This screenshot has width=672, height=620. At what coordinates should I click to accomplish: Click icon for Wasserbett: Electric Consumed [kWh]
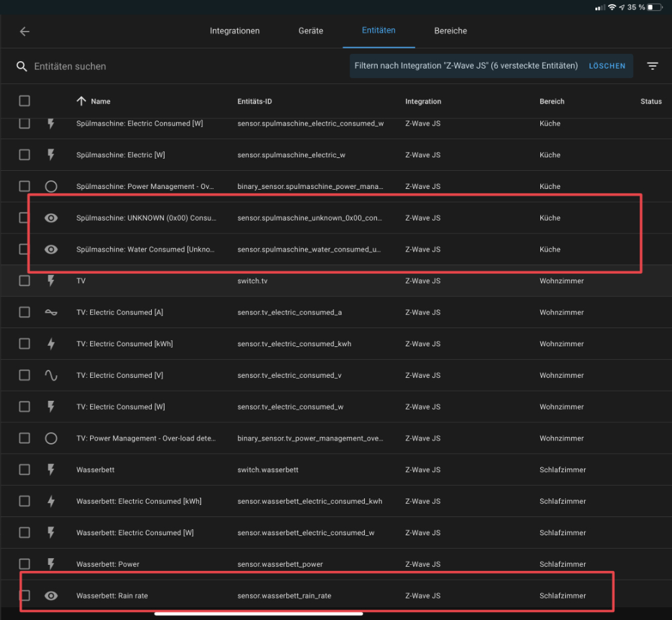[x=51, y=502]
